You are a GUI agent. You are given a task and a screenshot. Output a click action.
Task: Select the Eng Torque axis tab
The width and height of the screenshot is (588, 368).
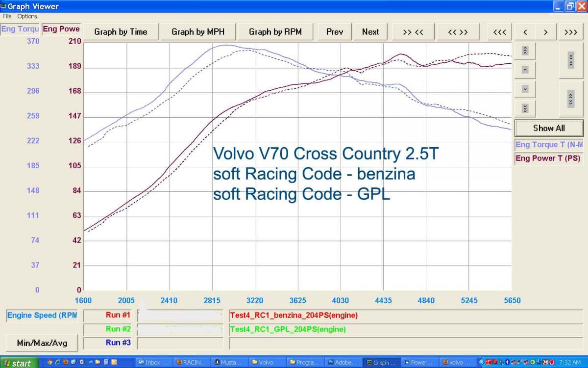coord(20,29)
